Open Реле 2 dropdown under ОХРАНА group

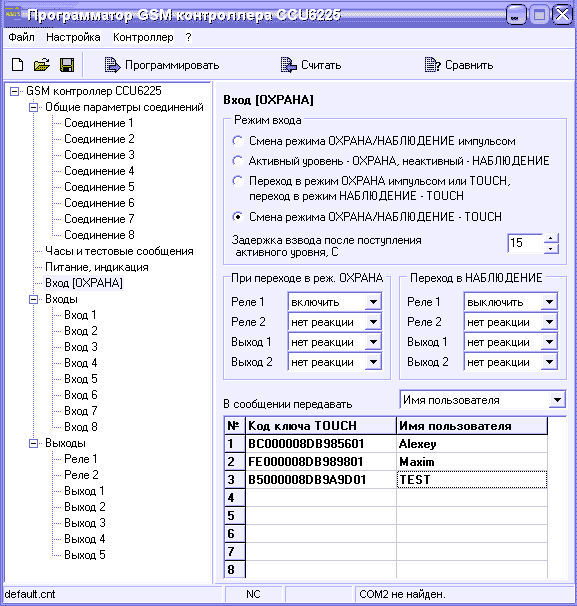[x=373, y=322]
